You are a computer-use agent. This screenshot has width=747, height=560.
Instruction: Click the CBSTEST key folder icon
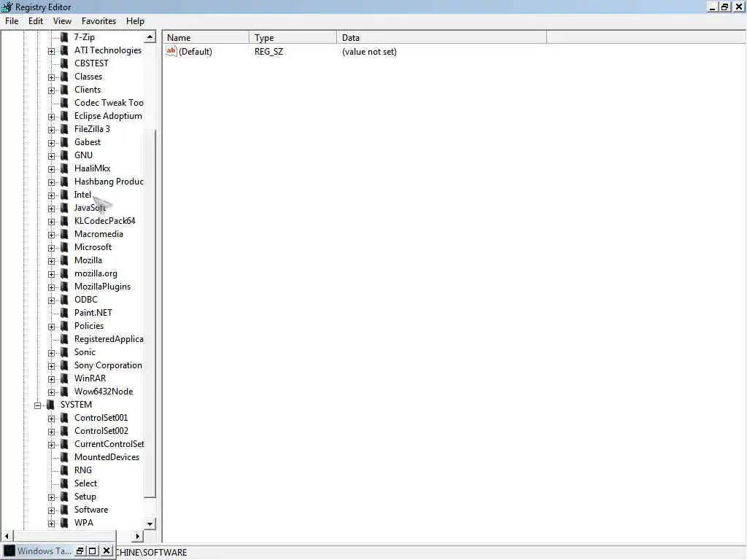pos(64,63)
